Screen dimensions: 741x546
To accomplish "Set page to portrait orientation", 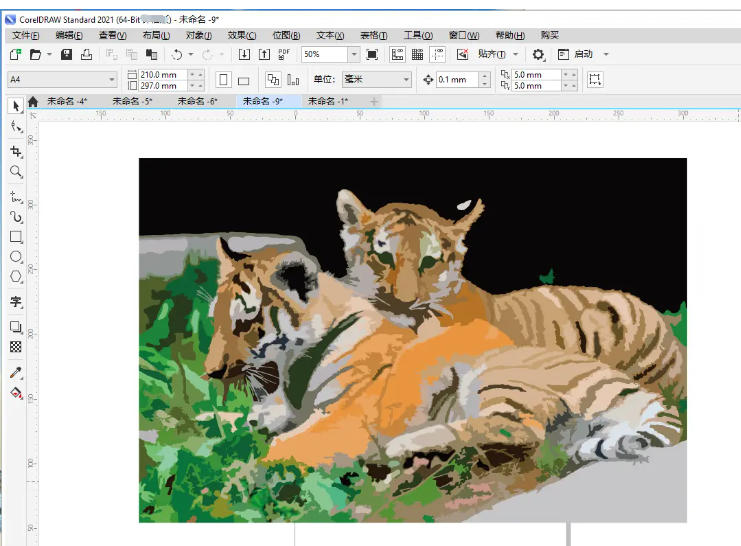I will click(x=223, y=80).
